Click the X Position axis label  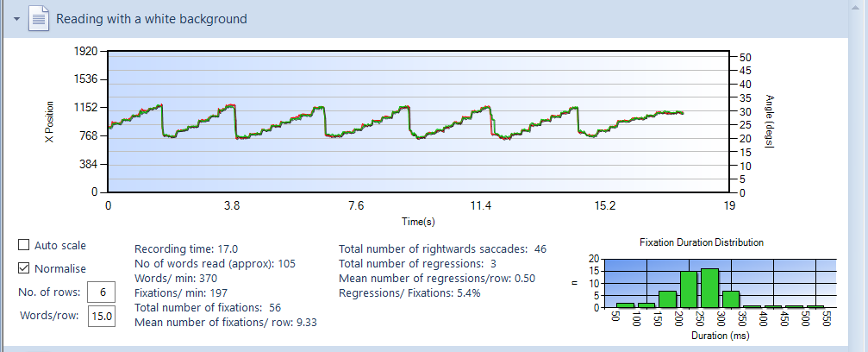[48, 122]
